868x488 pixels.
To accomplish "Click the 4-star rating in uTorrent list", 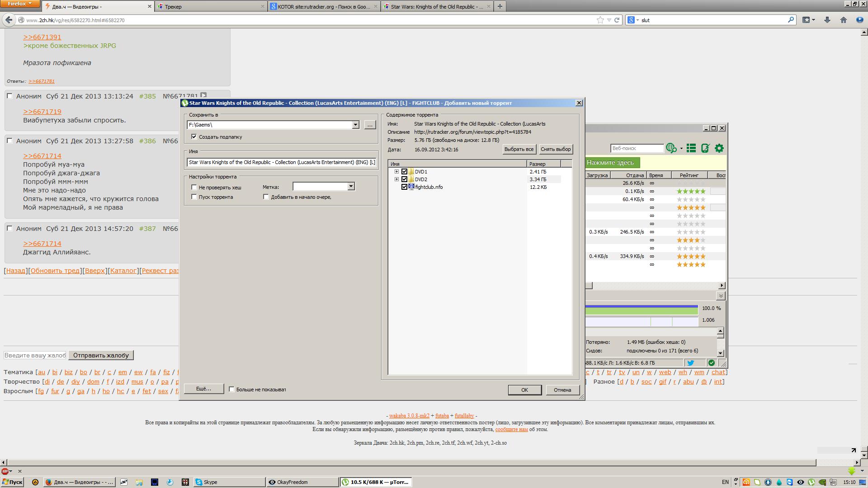I will coord(691,240).
